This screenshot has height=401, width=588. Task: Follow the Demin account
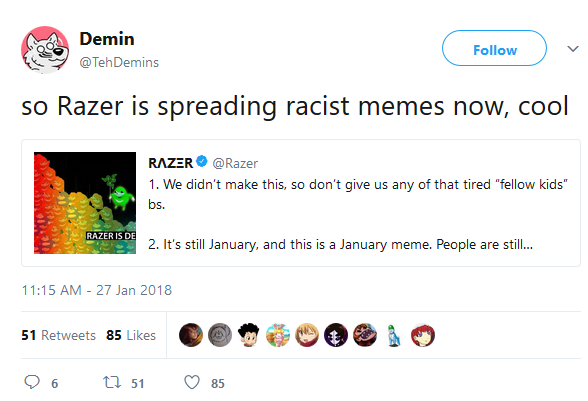click(x=494, y=48)
